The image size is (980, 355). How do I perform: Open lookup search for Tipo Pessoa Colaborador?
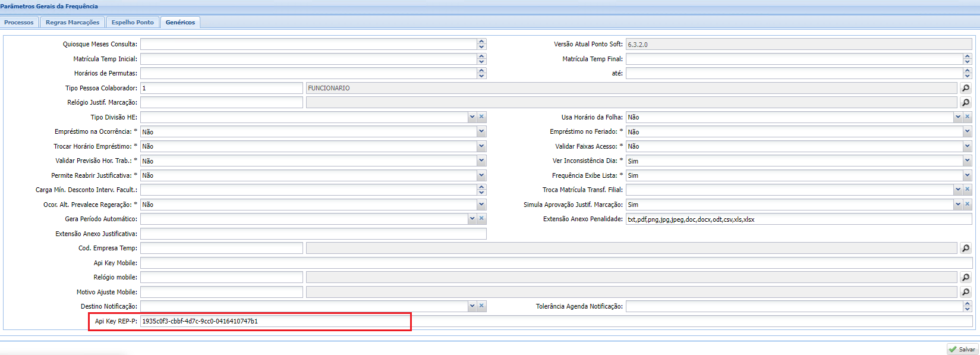pyautogui.click(x=966, y=88)
